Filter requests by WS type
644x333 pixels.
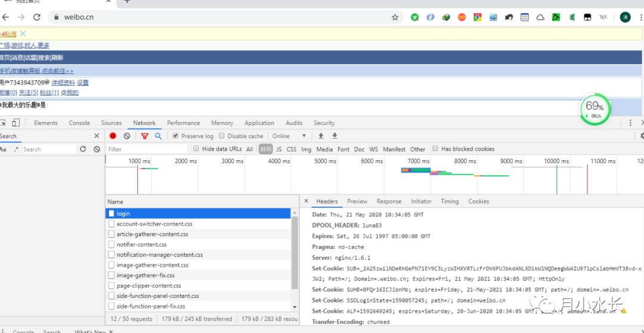[x=373, y=150]
